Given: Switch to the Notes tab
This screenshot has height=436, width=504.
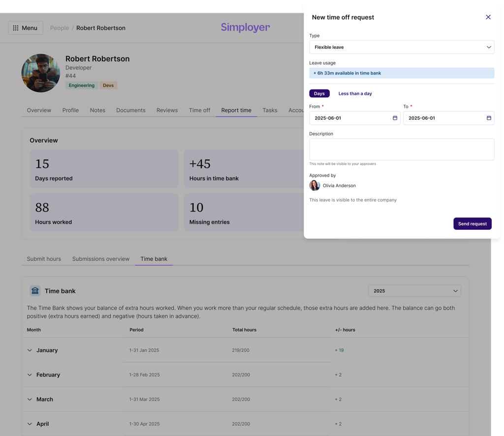Looking at the screenshot, I should point(97,110).
